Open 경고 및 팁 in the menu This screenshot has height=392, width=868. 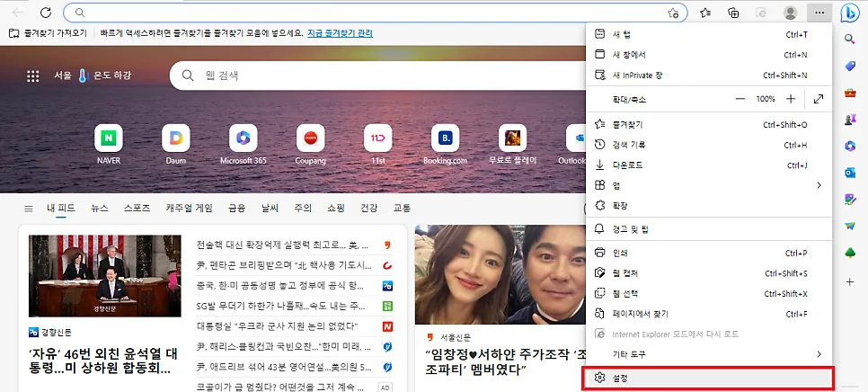tap(709, 228)
